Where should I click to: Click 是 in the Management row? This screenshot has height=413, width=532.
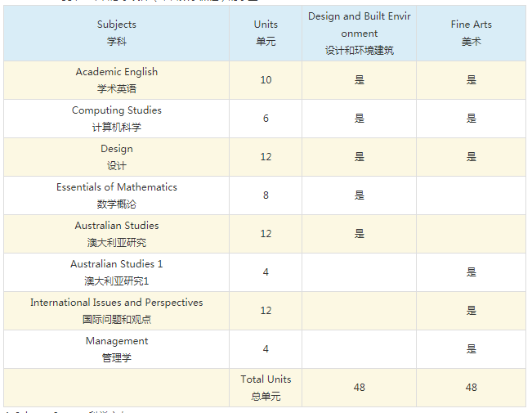(472, 349)
